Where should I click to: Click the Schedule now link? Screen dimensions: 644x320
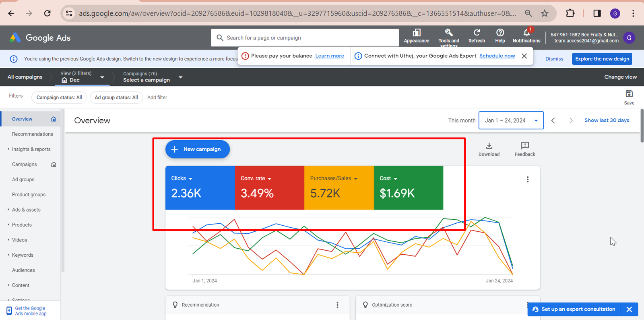point(497,56)
